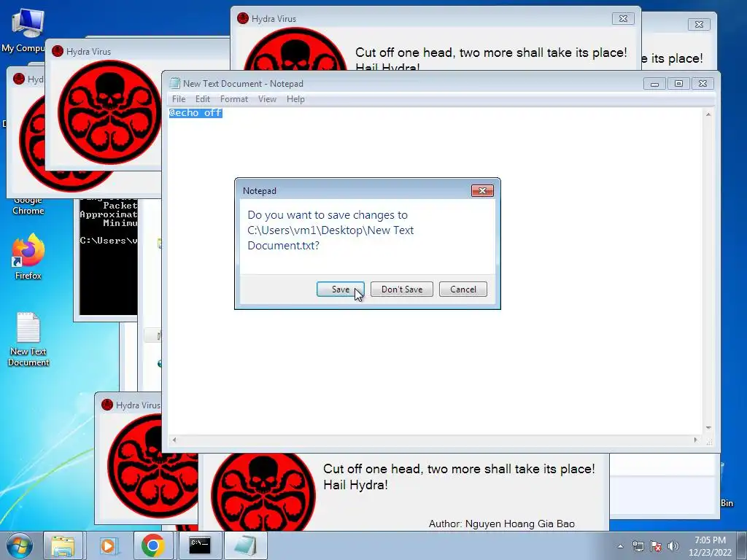This screenshot has width=747, height=560.
Task: Maximize the Notepad window
Action: 678,84
